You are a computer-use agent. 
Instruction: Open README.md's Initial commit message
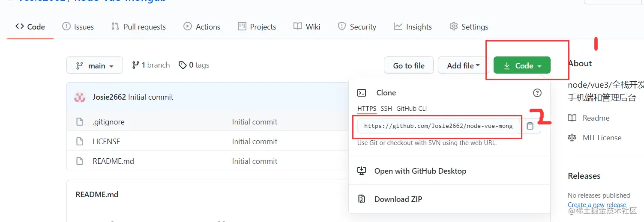point(255,161)
